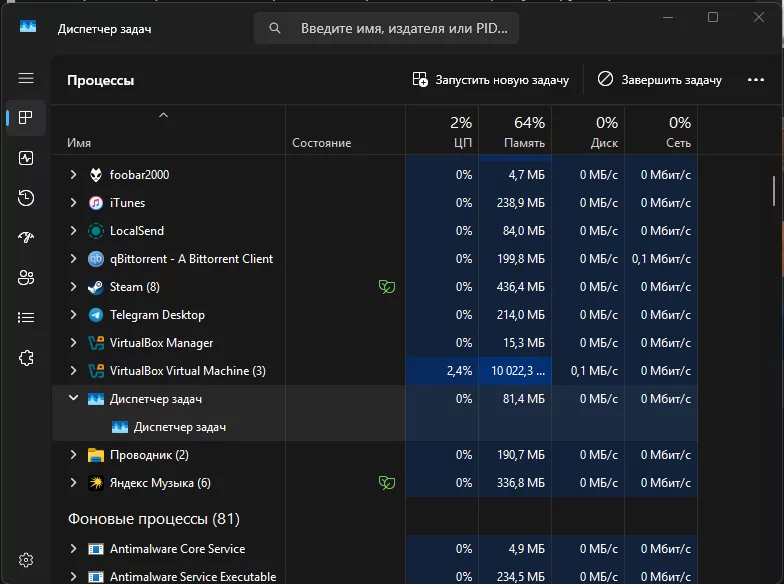784x584 pixels.
Task: Open App history tab in sidebar
Action: coord(26,198)
